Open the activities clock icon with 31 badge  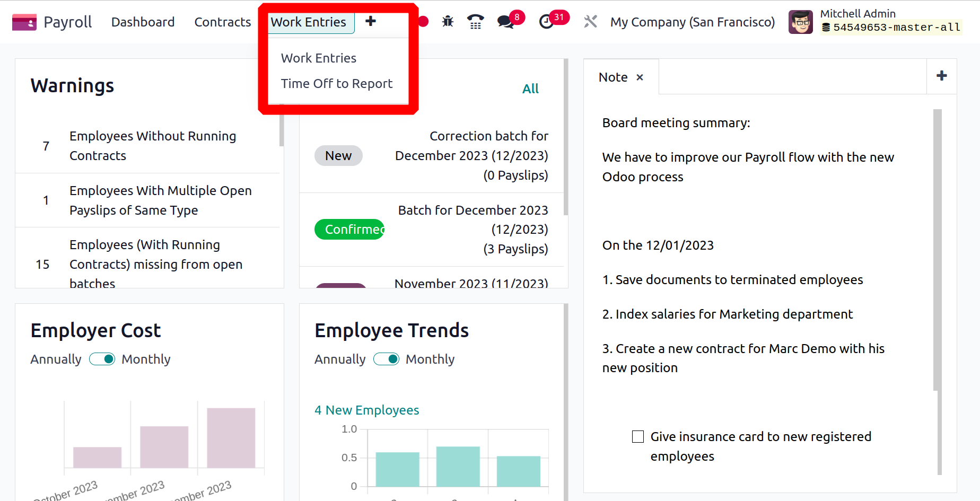[547, 22]
